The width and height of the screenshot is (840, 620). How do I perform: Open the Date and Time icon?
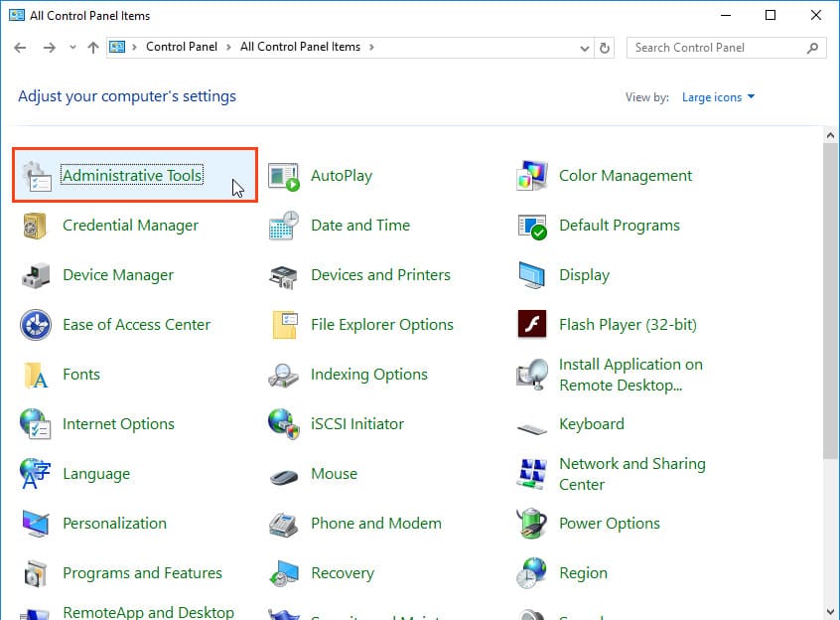(284, 226)
